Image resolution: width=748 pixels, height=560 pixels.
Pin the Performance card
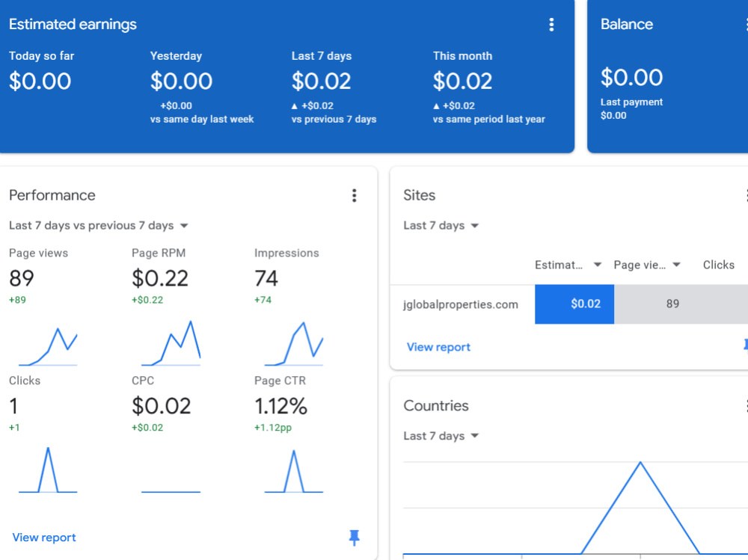[354, 538]
